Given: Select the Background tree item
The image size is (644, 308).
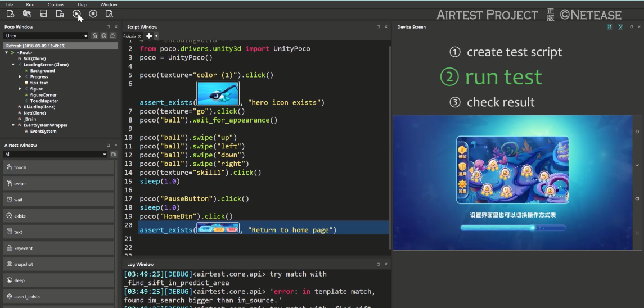Looking at the screenshot, I should 42,71.
